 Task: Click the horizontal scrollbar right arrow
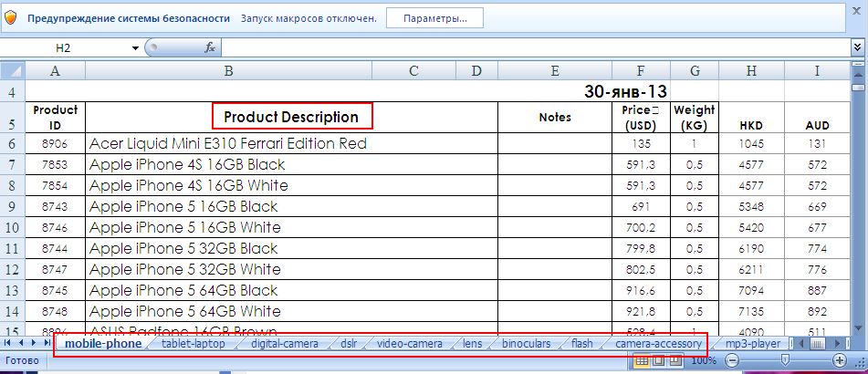(x=838, y=344)
